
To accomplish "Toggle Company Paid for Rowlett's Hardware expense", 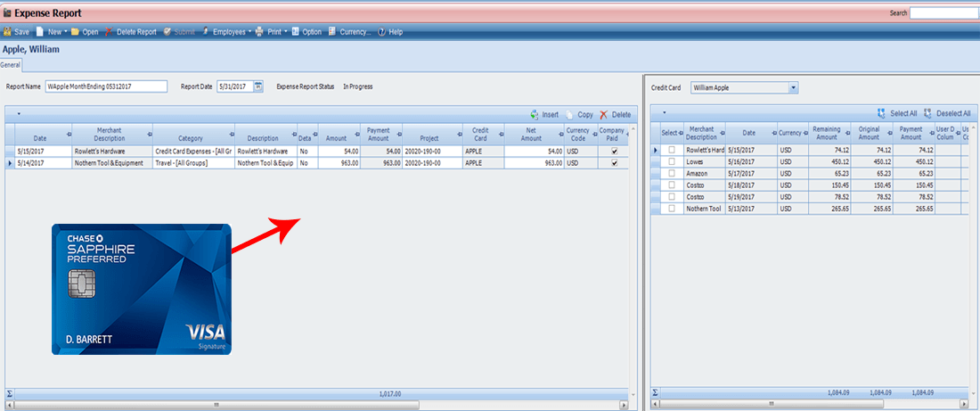I will [615, 152].
